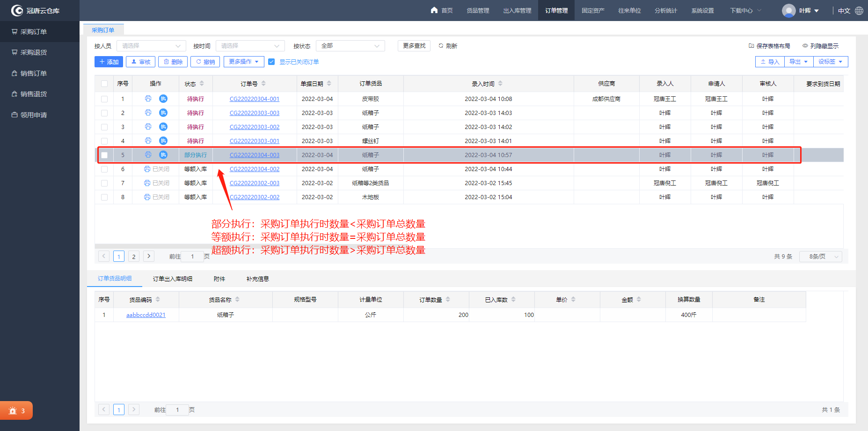
Task: Click 列隐藏显示
Action: pyautogui.click(x=820, y=46)
